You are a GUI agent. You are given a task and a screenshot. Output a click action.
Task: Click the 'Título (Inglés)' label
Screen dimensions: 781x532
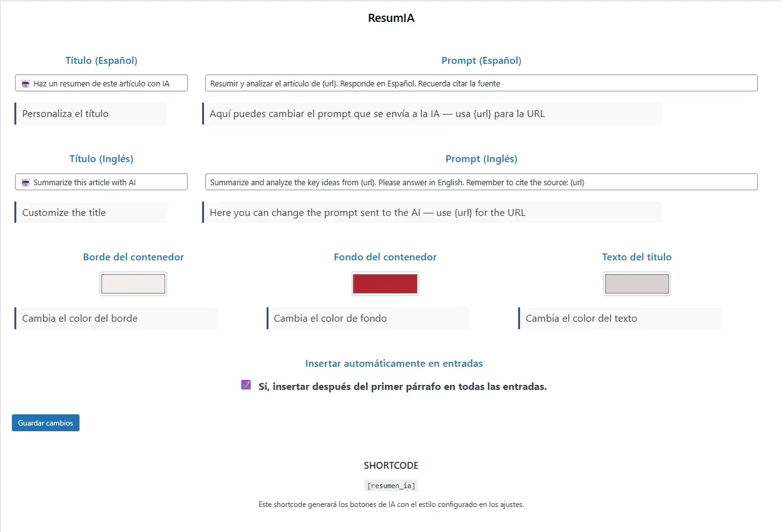click(101, 159)
